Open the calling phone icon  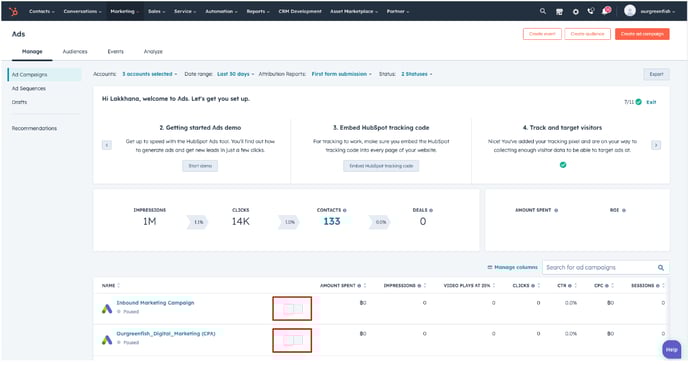591,11
